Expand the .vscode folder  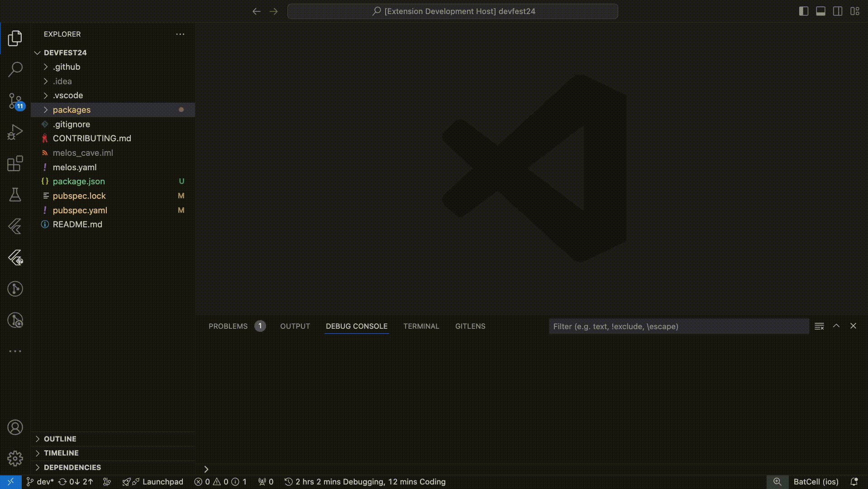tap(113, 96)
